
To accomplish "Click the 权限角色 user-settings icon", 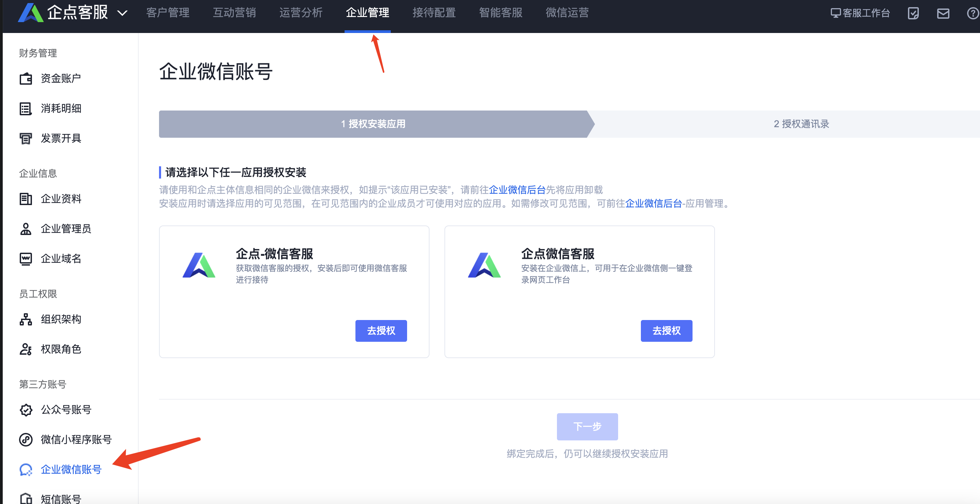I will [x=26, y=350].
